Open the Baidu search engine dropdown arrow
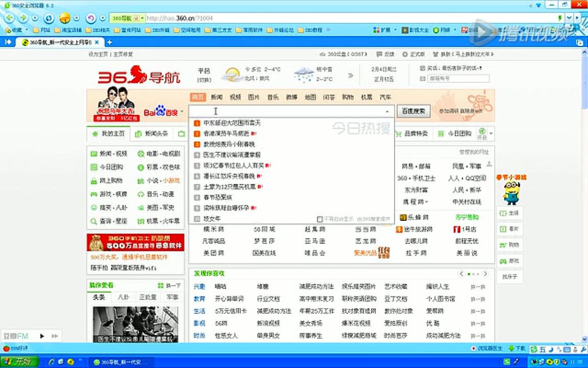The width and height of the screenshot is (588, 368). coord(182,111)
